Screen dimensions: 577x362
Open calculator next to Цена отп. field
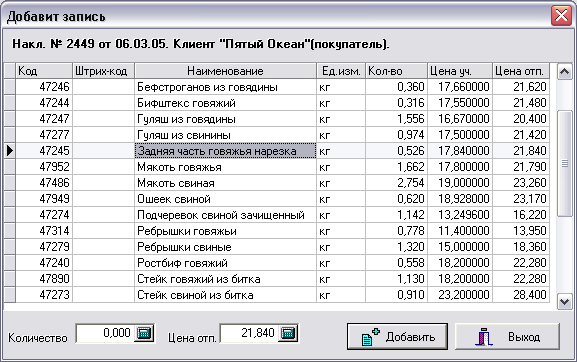tap(288, 333)
